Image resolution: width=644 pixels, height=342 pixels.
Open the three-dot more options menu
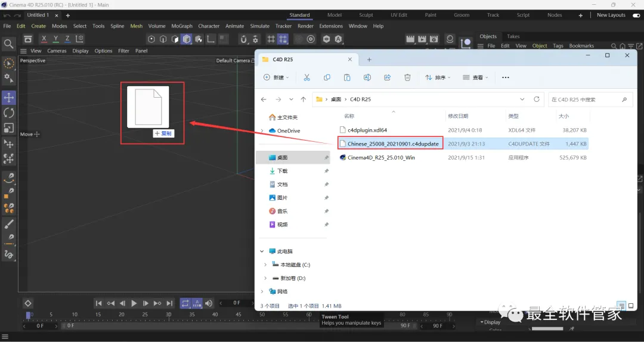[x=506, y=77]
